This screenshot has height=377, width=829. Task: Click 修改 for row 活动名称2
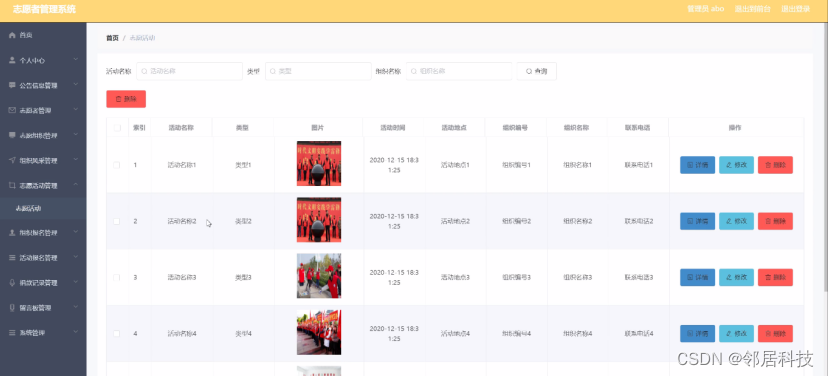coord(736,221)
